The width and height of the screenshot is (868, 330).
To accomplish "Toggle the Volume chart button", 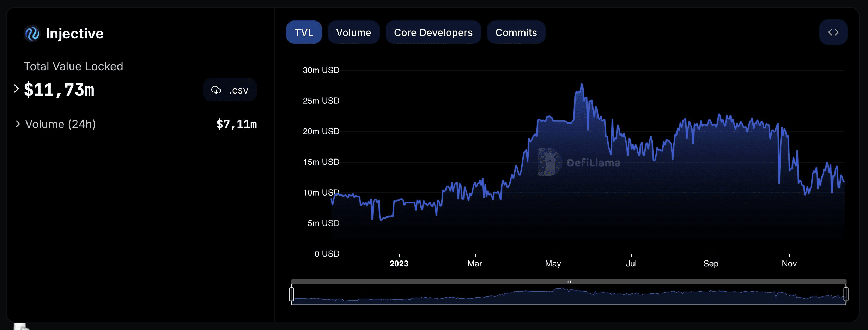I will (x=353, y=32).
